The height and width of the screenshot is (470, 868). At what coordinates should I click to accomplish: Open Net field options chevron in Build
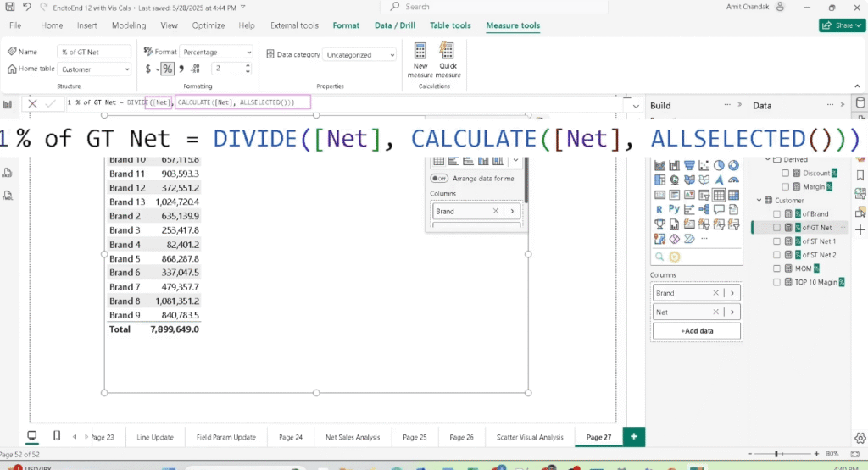point(732,312)
